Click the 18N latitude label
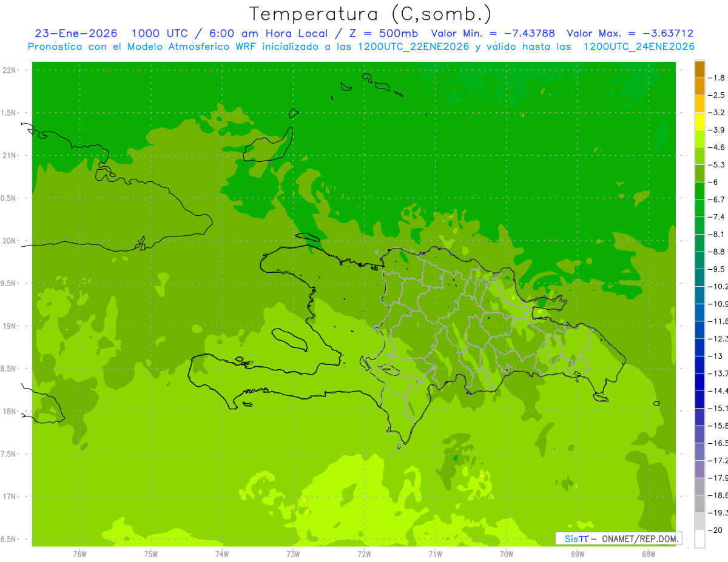Viewport: 728px width, 562px height. pos(10,412)
